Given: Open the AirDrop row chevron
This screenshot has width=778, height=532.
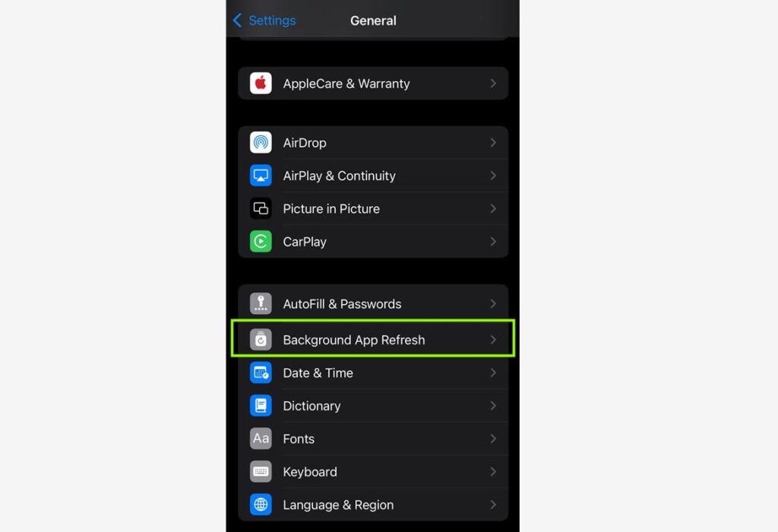Looking at the screenshot, I should 493,142.
